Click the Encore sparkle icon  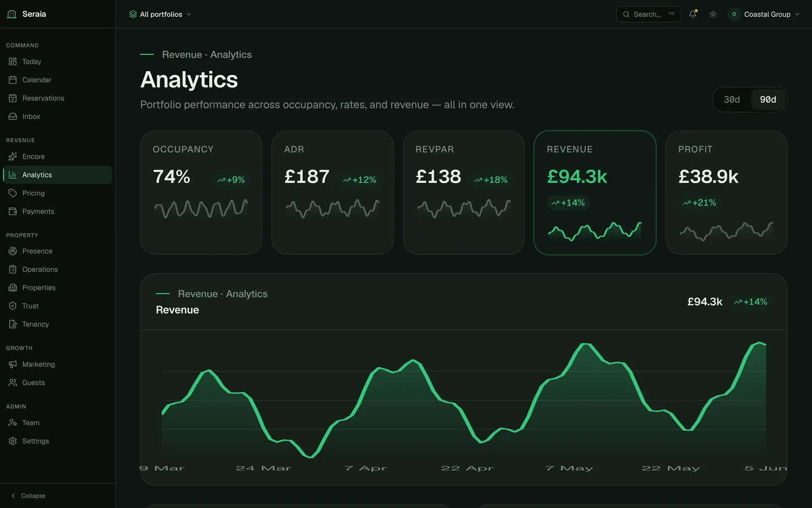pos(13,156)
